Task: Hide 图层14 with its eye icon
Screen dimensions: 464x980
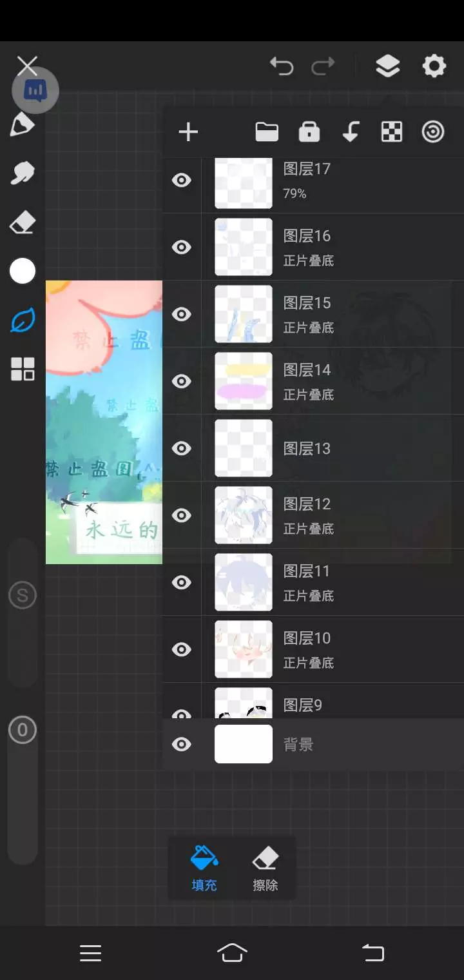Action: click(182, 381)
